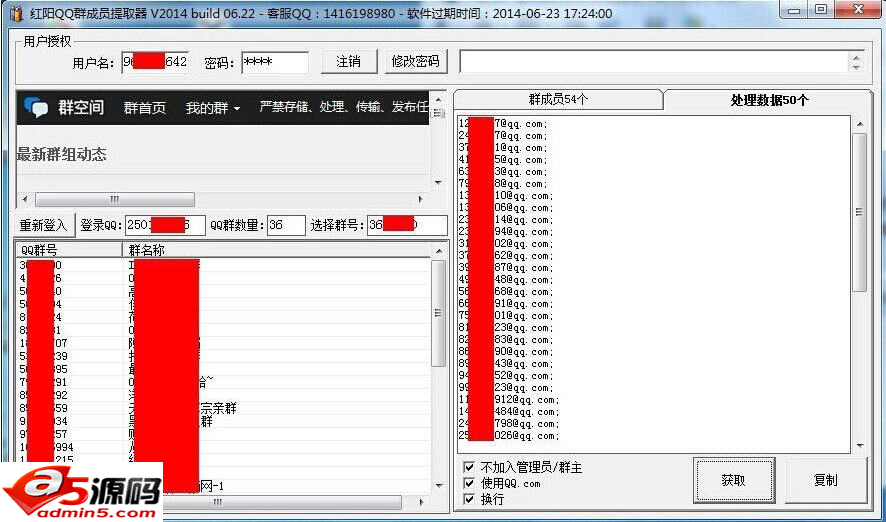Image resolution: width=886 pixels, height=522 pixels.
Task: Click browser horizontal scrollbar thumb
Action: tap(115, 199)
